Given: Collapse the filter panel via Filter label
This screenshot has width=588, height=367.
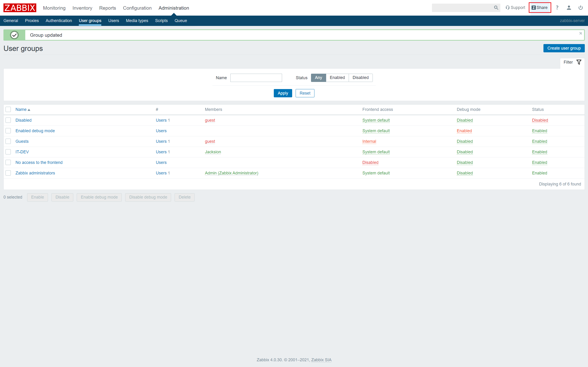Looking at the screenshot, I should [x=568, y=62].
